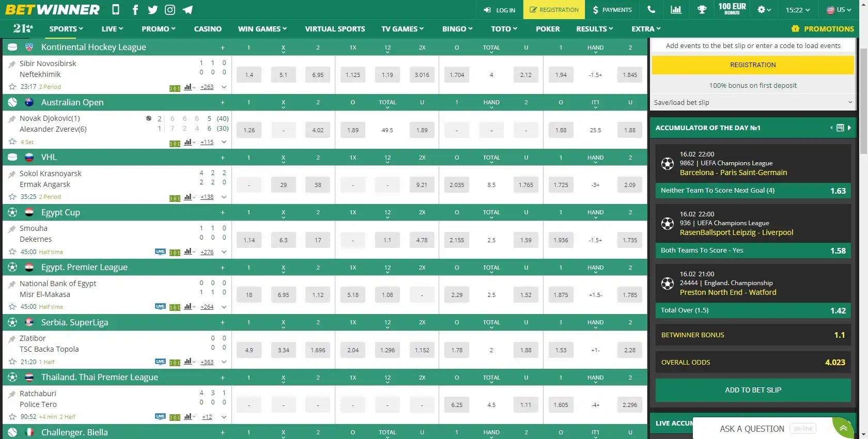Image resolution: width=868 pixels, height=439 pixels.
Task: Favorite the Djokovic vs Zverev match
Action: (13, 142)
